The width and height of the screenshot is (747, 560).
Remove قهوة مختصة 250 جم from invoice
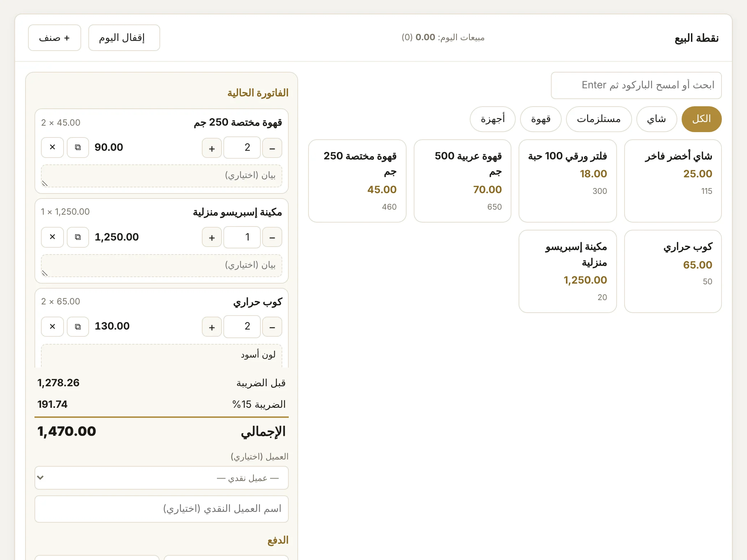click(x=52, y=147)
